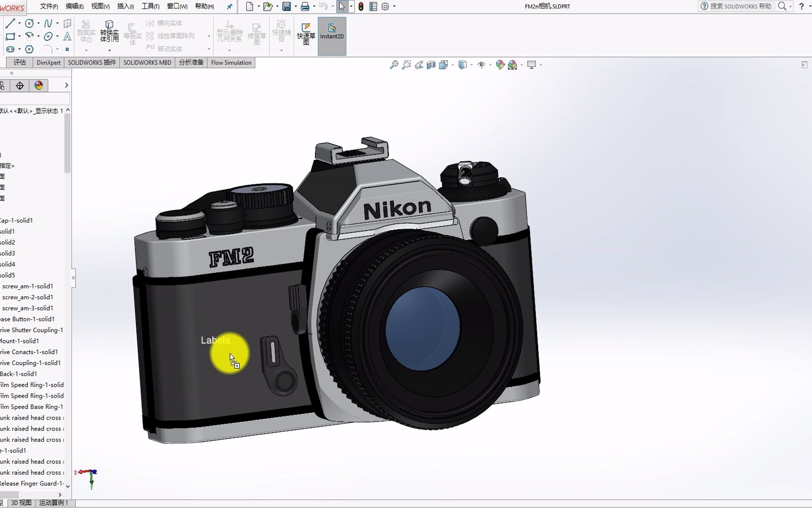Toggle the 快速草图 rapid sketch button
The width and height of the screenshot is (812, 508).
click(306, 34)
